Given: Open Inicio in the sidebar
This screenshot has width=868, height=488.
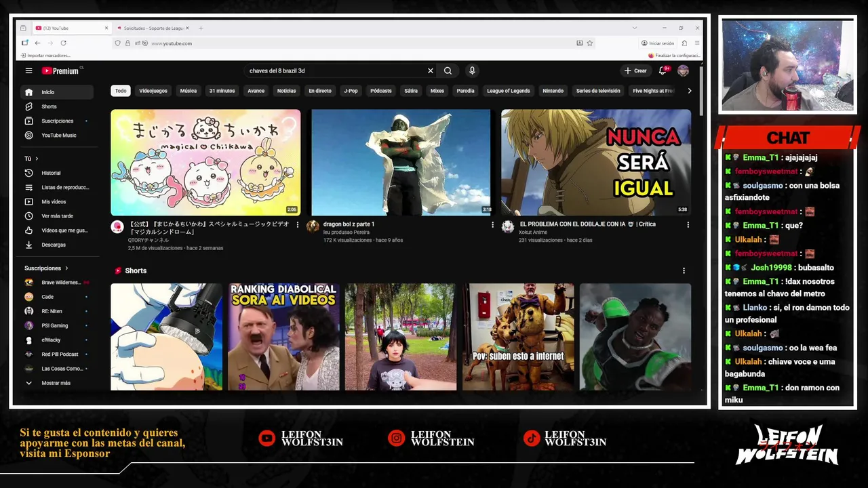Looking at the screenshot, I should coord(56,92).
